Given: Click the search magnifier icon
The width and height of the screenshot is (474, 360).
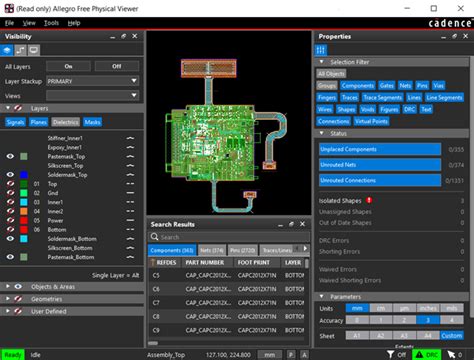Looking at the screenshot, I should (154, 237).
